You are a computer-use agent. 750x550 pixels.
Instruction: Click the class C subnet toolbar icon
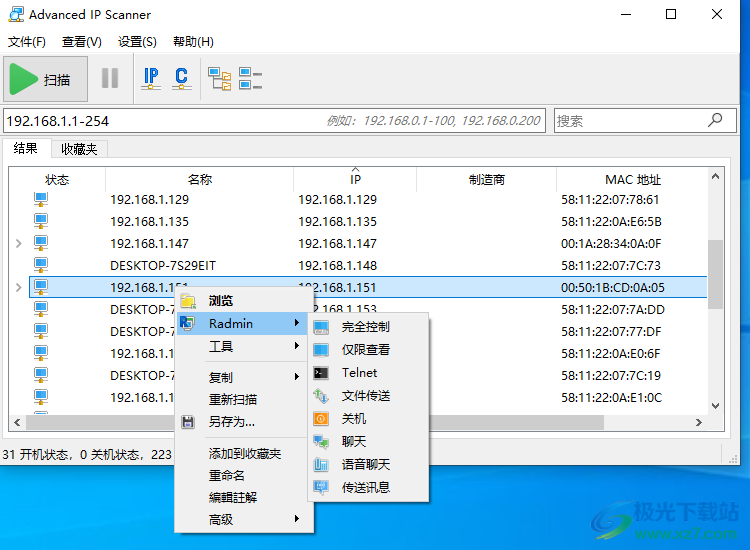pos(182,78)
